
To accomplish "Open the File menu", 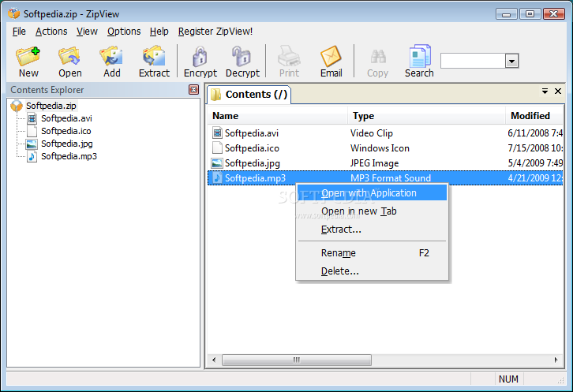I will pyautogui.click(x=19, y=32).
